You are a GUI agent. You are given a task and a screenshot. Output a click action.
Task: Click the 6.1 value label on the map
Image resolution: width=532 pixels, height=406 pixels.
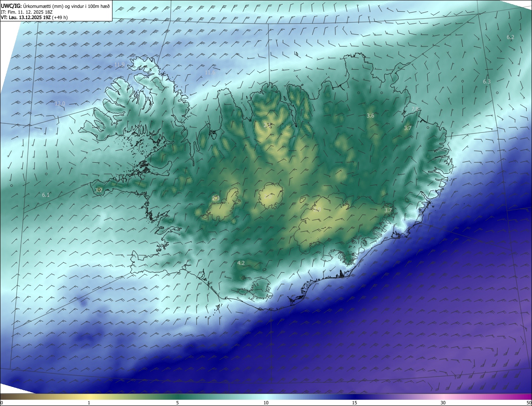tap(46, 195)
